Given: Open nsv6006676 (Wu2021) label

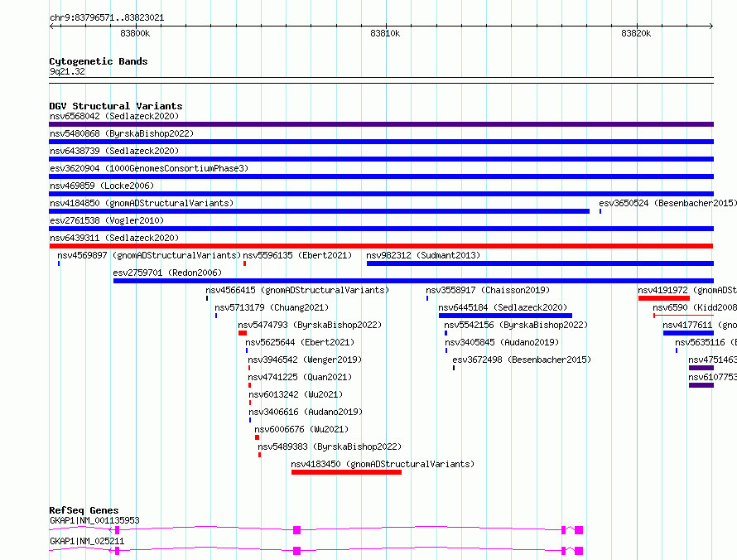Looking at the screenshot, I should pos(301,429).
